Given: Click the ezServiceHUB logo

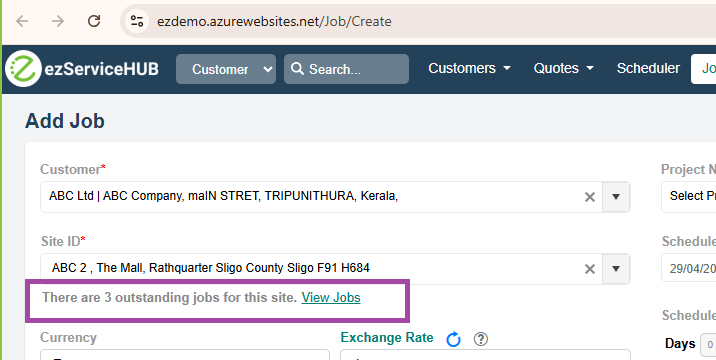Looking at the screenshot, I should pos(82,69).
